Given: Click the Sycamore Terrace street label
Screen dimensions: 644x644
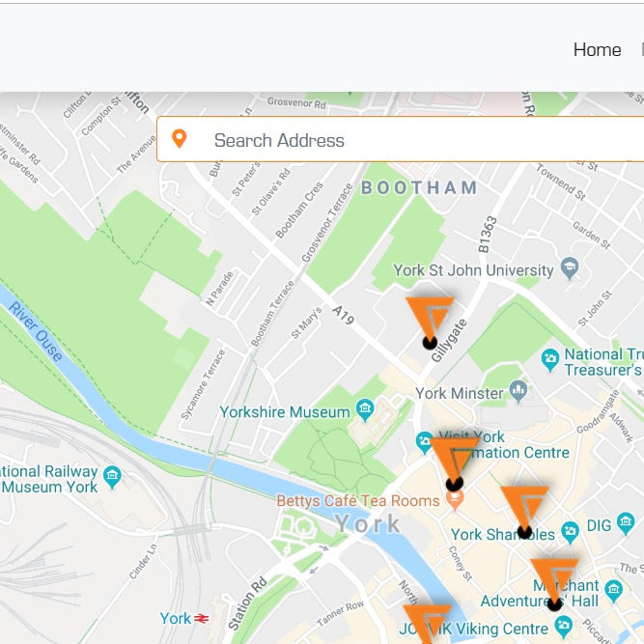Looking at the screenshot, I should [x=204, y=385].
